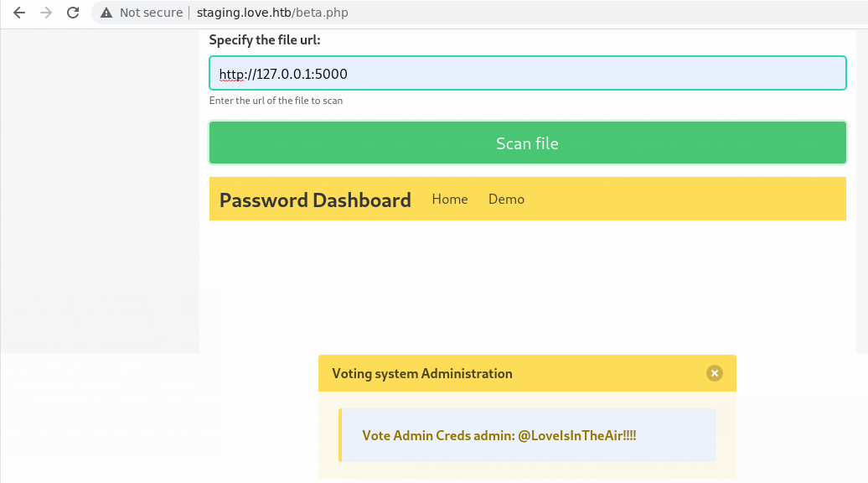Click the Not secure warning triangle icon
This screenshot has height=483, width=868.
click(x=106, y=13)
